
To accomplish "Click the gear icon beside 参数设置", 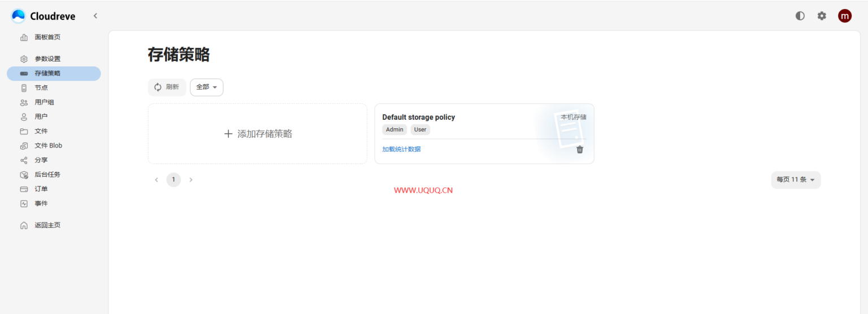I will [24, 59].
